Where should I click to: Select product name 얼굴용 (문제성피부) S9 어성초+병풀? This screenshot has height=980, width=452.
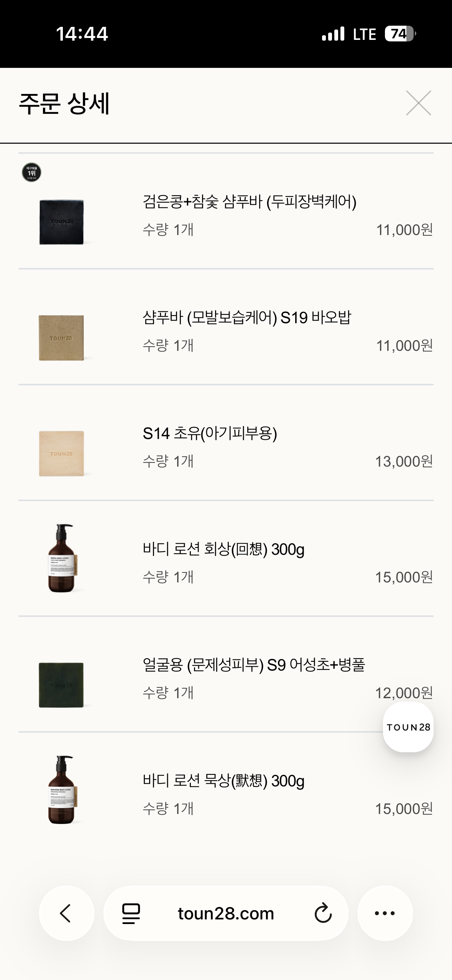(x=254, y=665)
